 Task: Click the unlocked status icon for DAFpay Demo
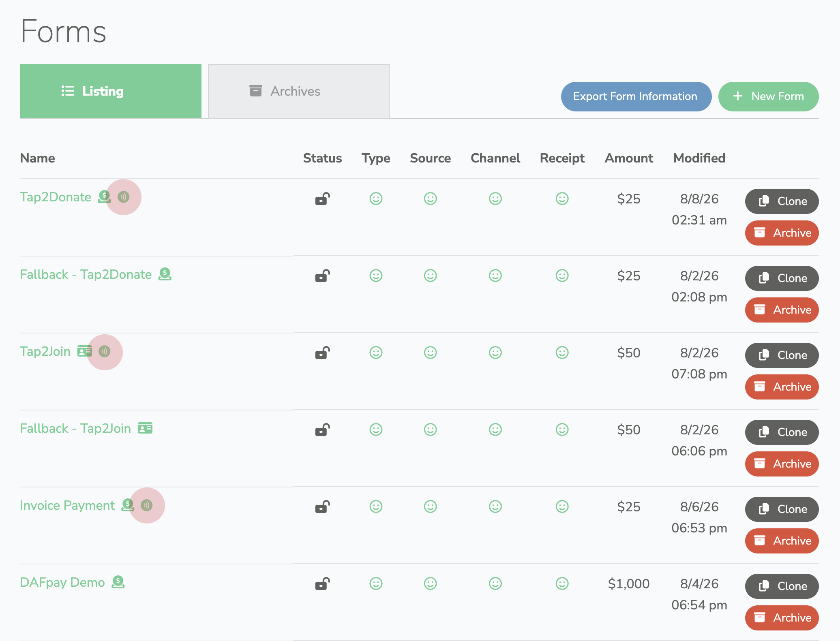(323, 584)
